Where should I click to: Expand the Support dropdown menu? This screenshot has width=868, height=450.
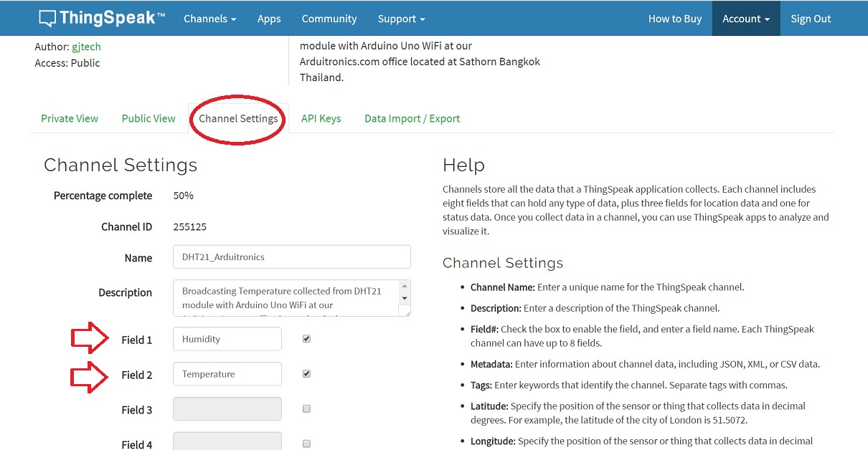coord(401,19)
